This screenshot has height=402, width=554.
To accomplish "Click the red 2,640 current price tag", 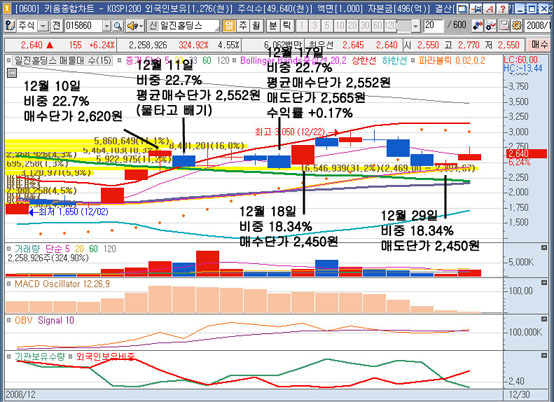I will click(x=526, y=154).
